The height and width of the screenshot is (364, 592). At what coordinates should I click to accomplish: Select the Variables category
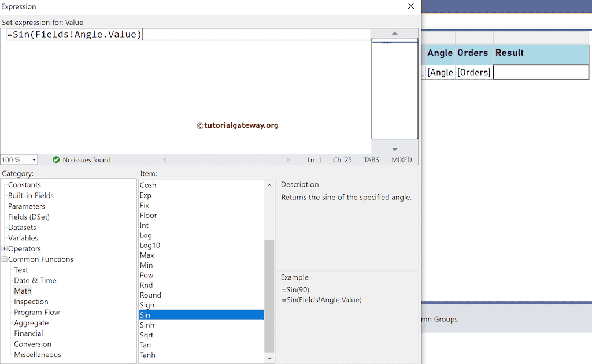(x=23, y=238)
